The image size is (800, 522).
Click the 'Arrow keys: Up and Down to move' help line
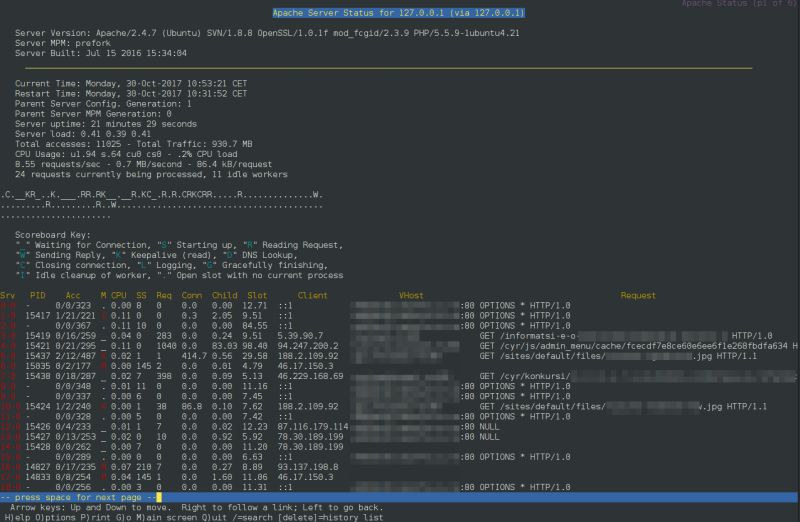196,508
